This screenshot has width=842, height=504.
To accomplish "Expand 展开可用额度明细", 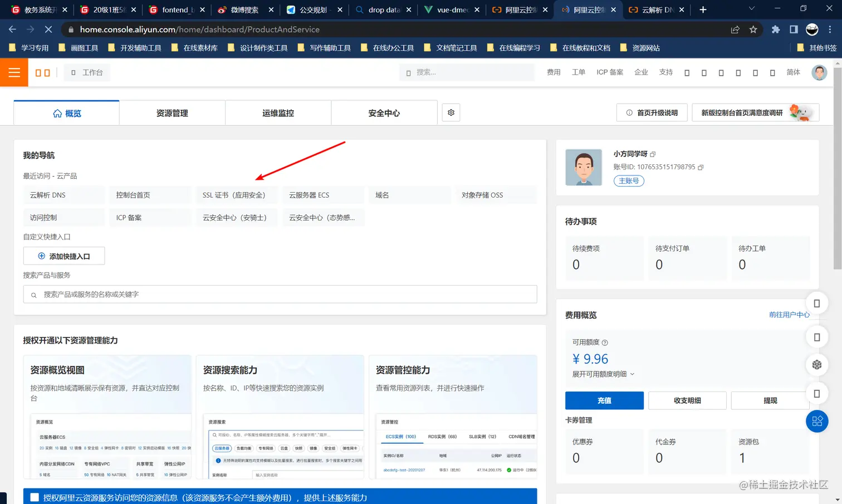I will [x=603, y=374].
